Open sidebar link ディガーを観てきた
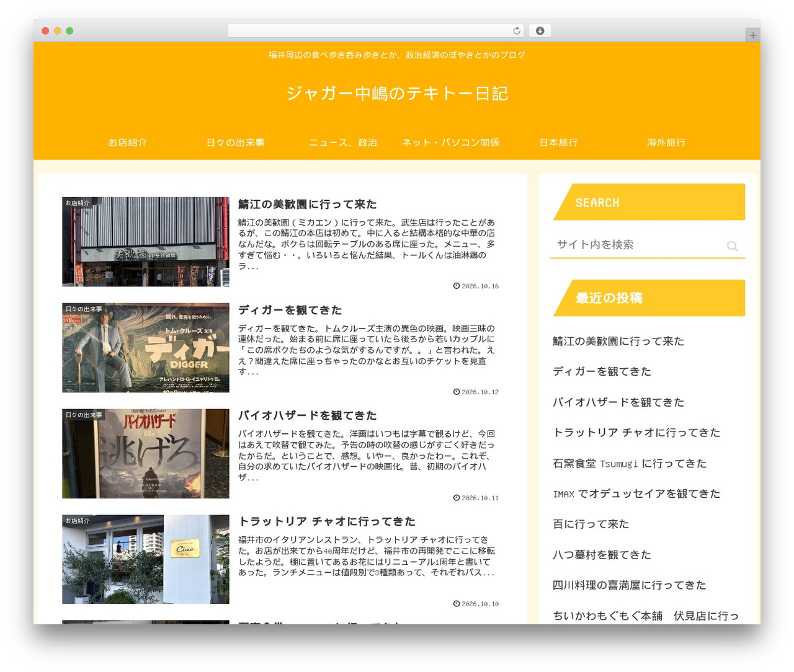This screenshot has width=794, height=672. pos(602,371)
